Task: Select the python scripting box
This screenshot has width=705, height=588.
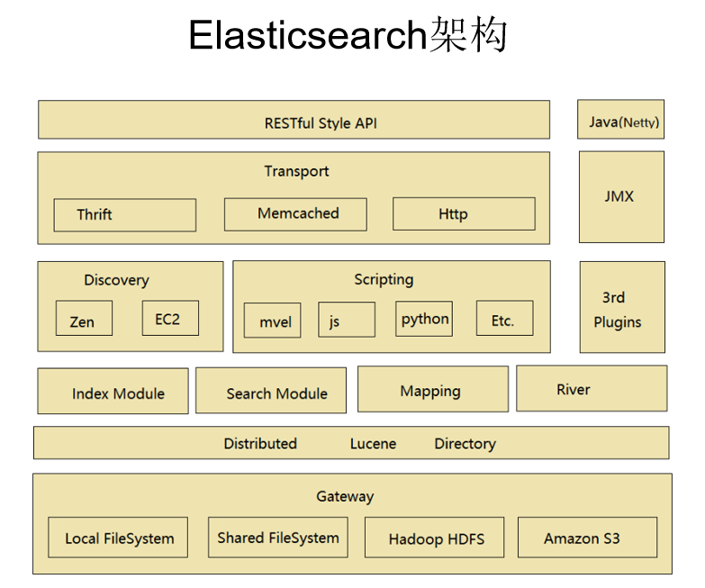Action: point(424,319)
